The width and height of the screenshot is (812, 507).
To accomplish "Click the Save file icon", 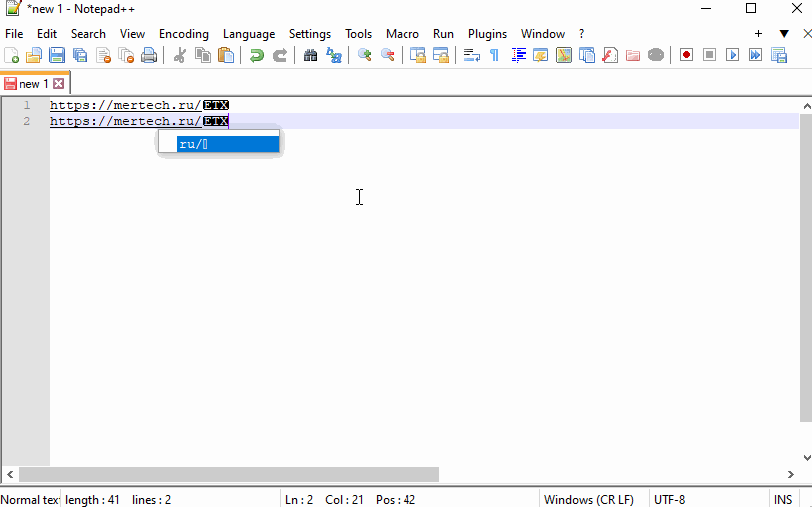I will click(57, 56).
